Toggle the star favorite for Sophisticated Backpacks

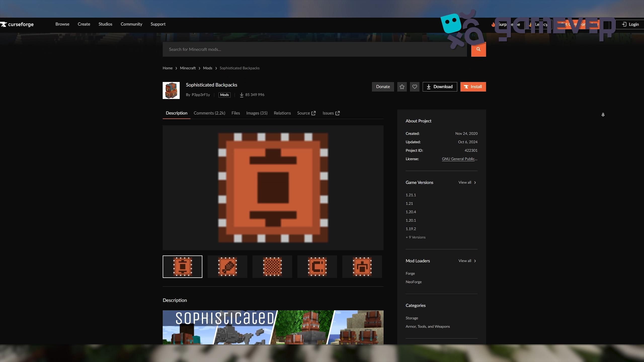tap(402, 86)
